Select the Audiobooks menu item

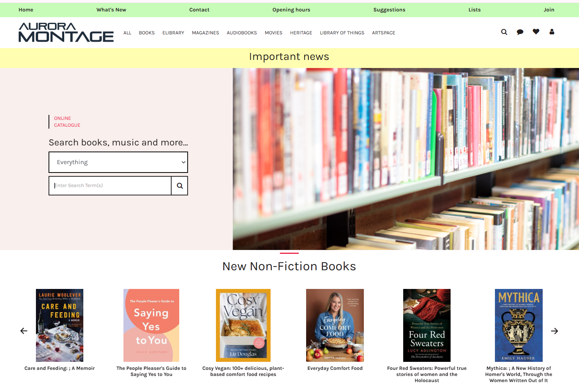click(242, 33)
